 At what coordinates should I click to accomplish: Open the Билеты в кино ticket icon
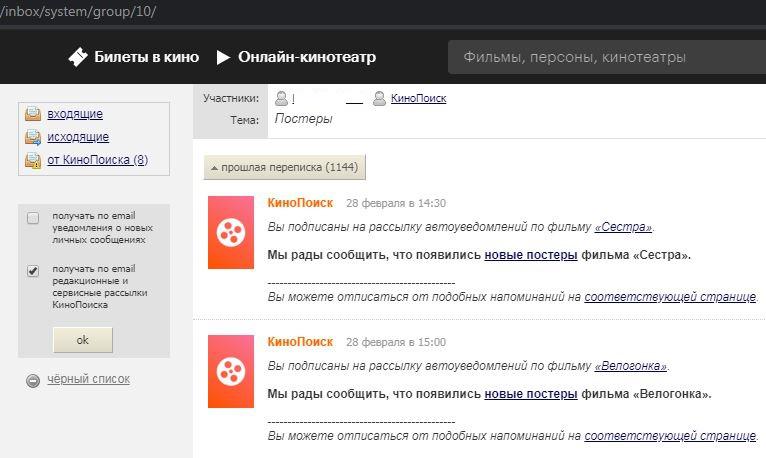click(x=78, y=57)
